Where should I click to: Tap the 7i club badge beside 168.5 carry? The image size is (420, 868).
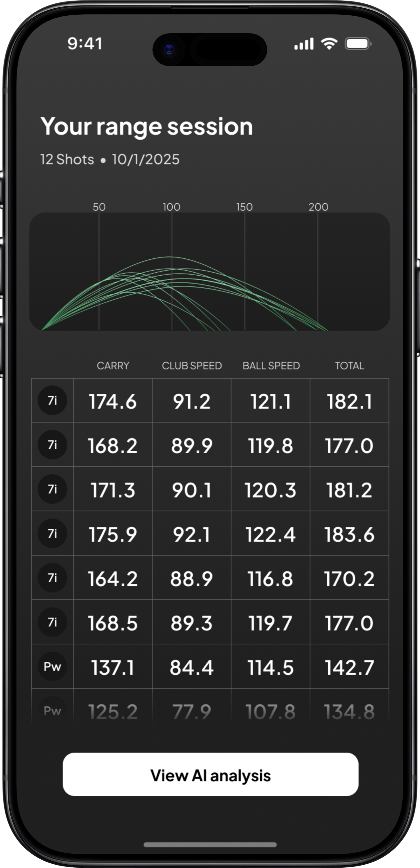click(x=52, y=622)
